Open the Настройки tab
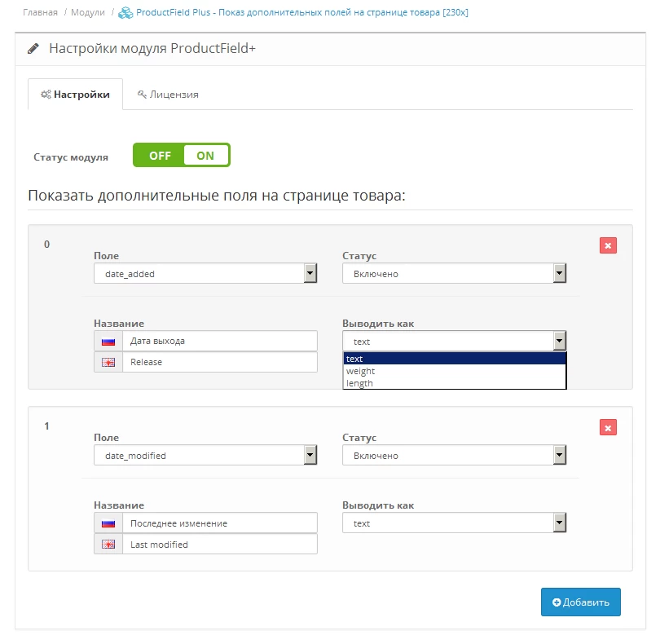The height and width of the screenshot is (644, 660). pos(75,95)
